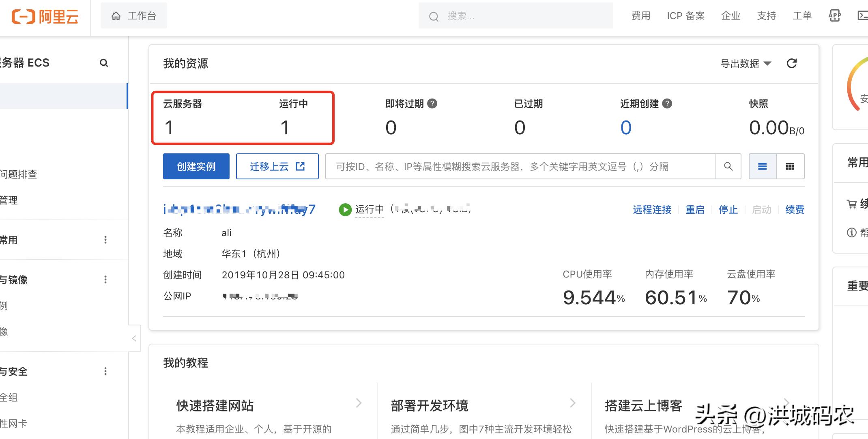Click the Alibaba Cloud logo
Screen dimensions: 868x439
(x=45, y=17)
